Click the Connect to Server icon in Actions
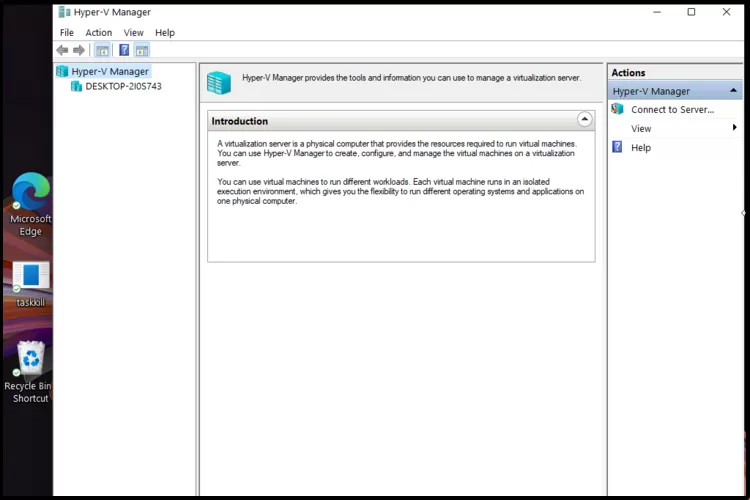Viewport: 750px width, 500px height. pos(618,109)
